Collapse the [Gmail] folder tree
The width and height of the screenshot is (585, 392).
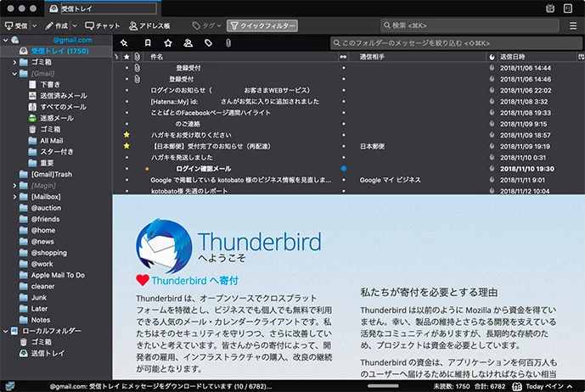coord(14,74)
